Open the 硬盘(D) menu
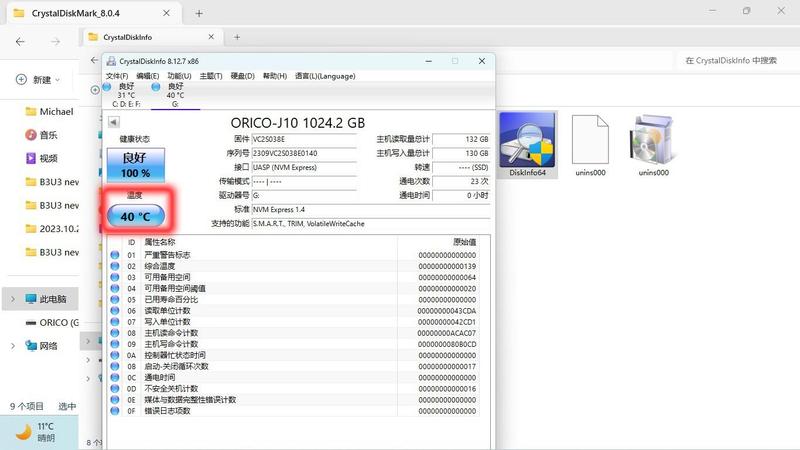The image size is (800, 450). (x=242, y=76)
